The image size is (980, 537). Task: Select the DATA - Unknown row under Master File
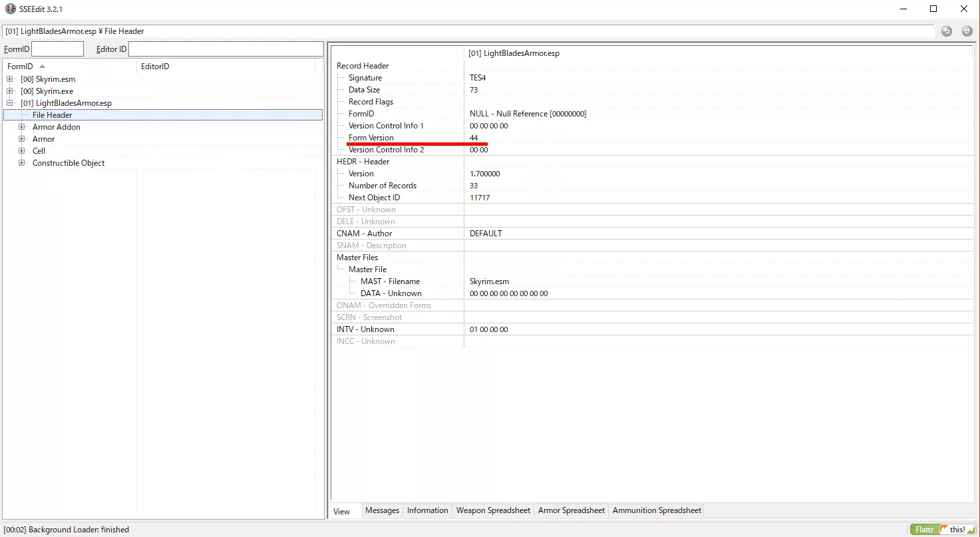tap(652, 293)
